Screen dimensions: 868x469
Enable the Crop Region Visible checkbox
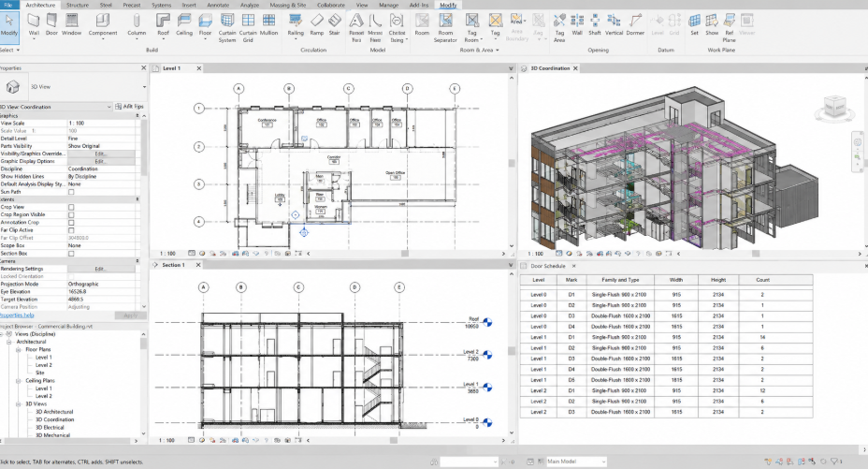[71, 215]
